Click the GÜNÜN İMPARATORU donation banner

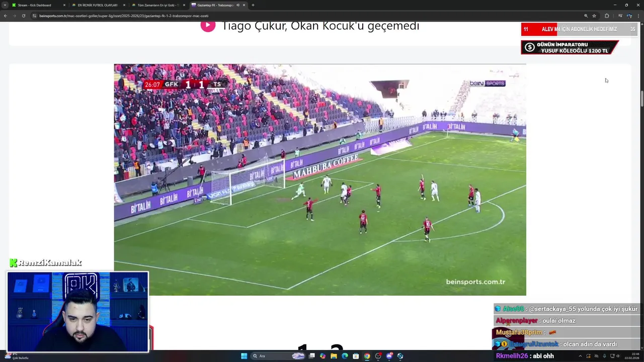coord(570,48)
